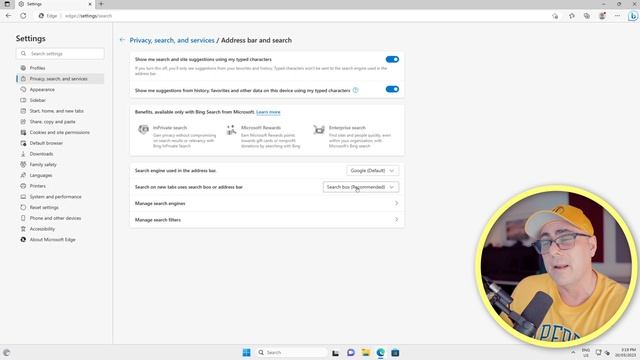
Task: Open the Favorites list icon in toolbar
Action: pyautogui.click(x=572, y=16)
